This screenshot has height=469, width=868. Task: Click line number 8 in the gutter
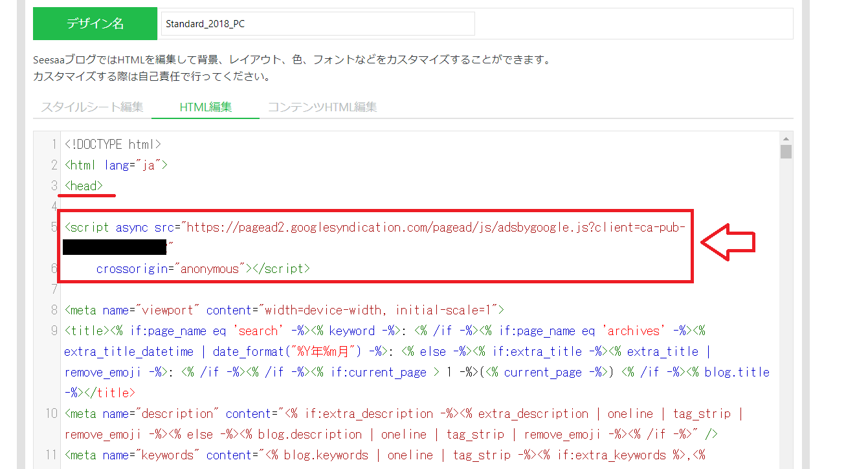(x=54, y=310)
